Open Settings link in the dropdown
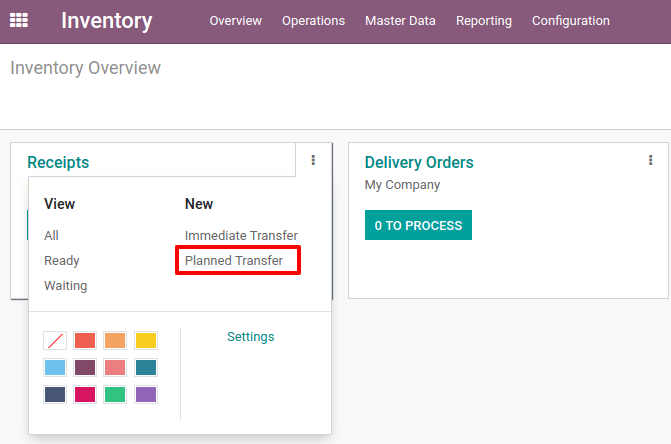The width and height of the screenshot is (671, 444). coord(251,337)
